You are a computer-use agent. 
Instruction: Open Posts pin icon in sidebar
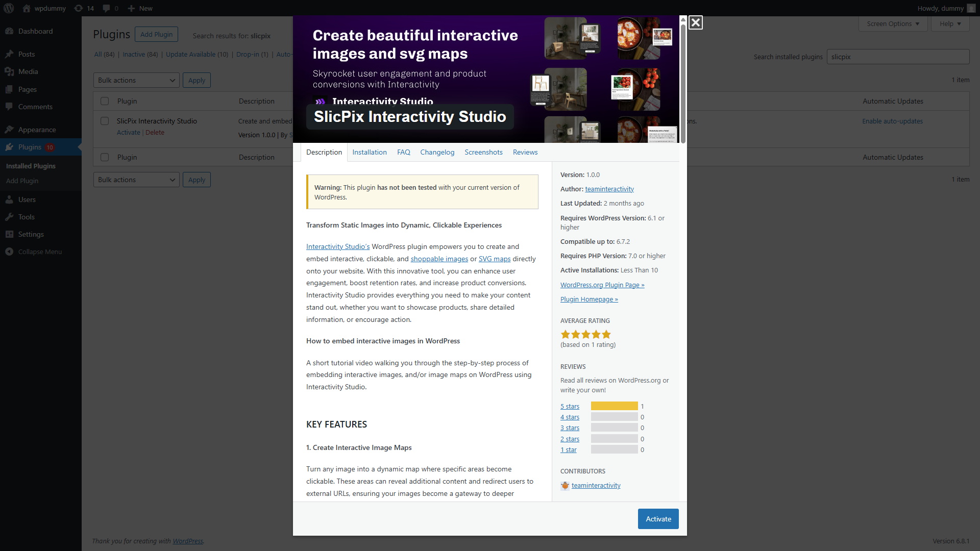click(9, 54)
